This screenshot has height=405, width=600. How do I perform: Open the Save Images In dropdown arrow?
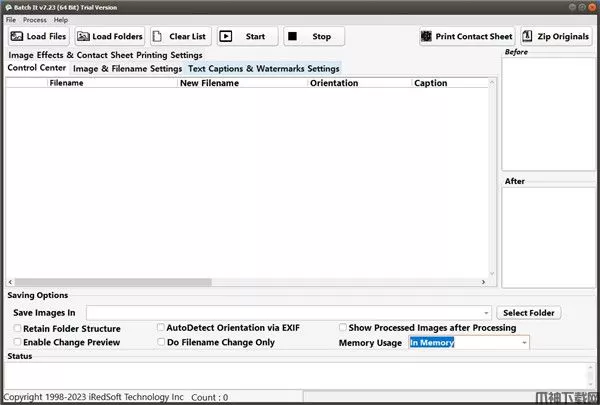[486, 313]
